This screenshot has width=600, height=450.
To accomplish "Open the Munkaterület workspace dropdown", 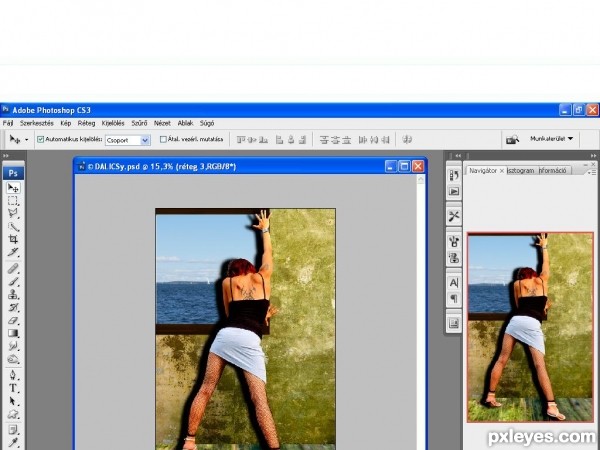I will [551, 139].
